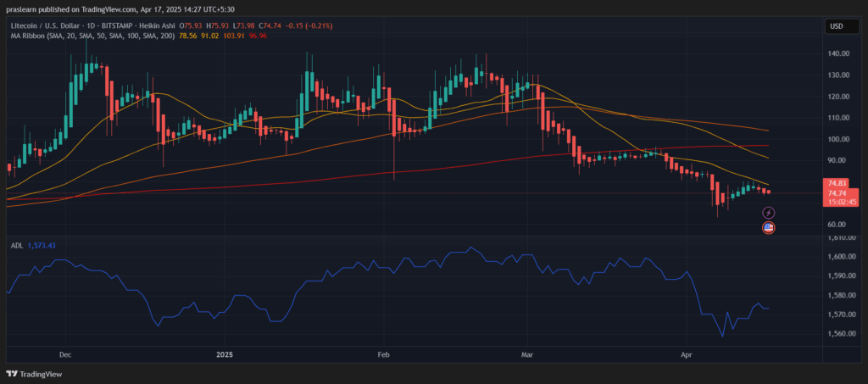The height and width of the screenshot is (384, 868).
Task: Click the US flag economic event icon
Action: pos(768,227)
